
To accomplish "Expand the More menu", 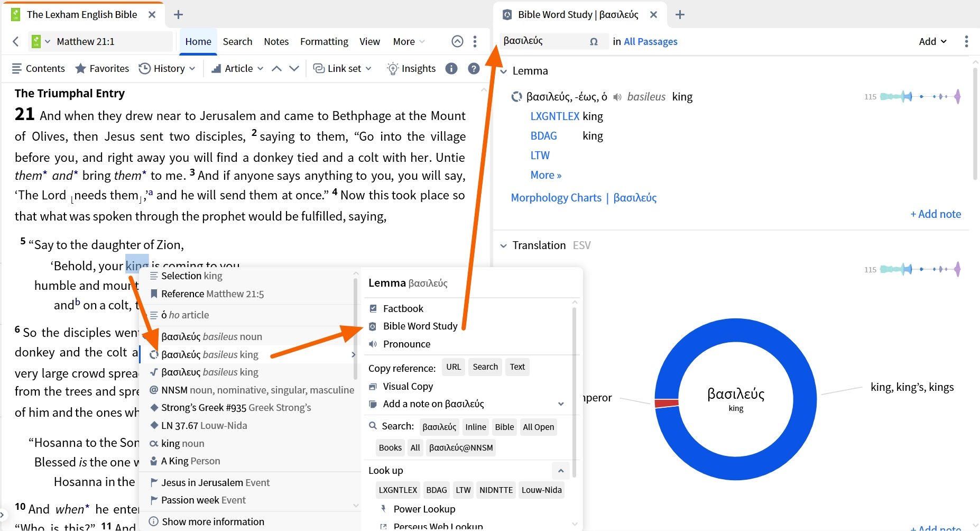I will [409, 41].
